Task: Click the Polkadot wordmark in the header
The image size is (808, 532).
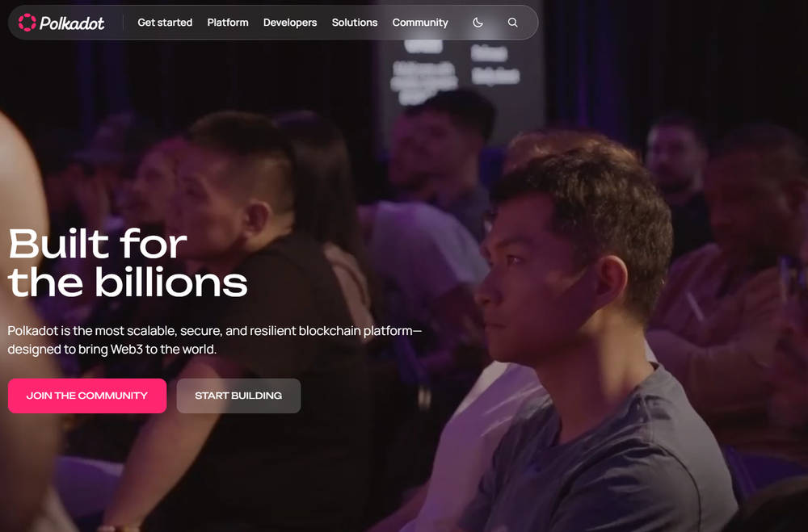Action: tap(72, 23)
